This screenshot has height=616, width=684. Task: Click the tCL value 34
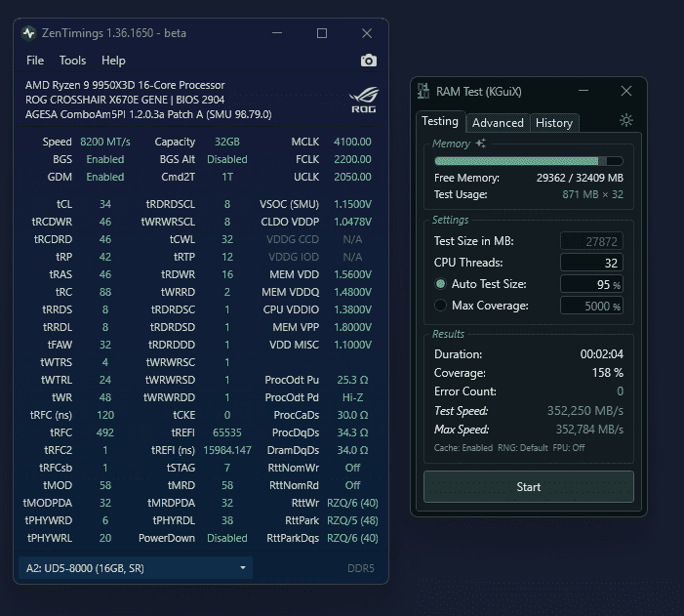tap(105, 204)
